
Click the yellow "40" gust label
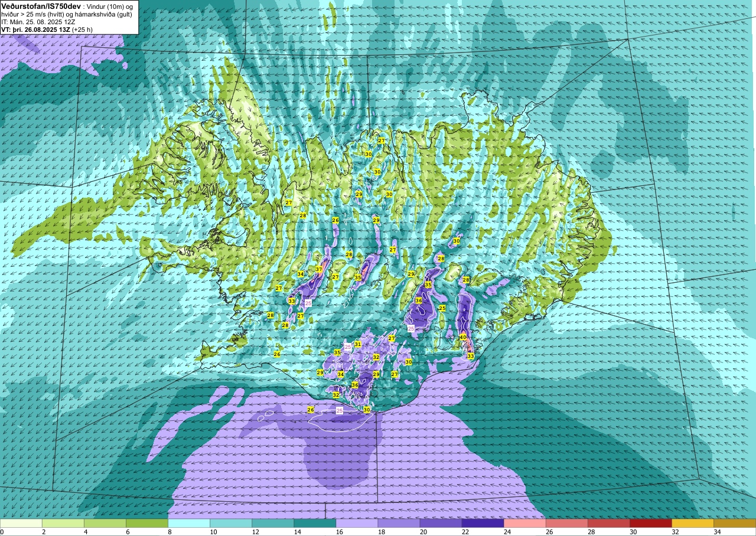(463, 337)
